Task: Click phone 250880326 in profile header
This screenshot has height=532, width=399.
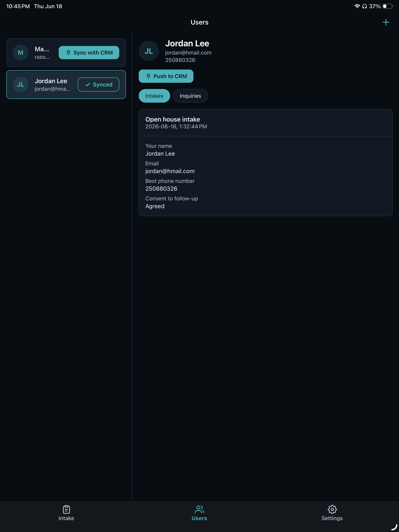Action: pos(180,60)
